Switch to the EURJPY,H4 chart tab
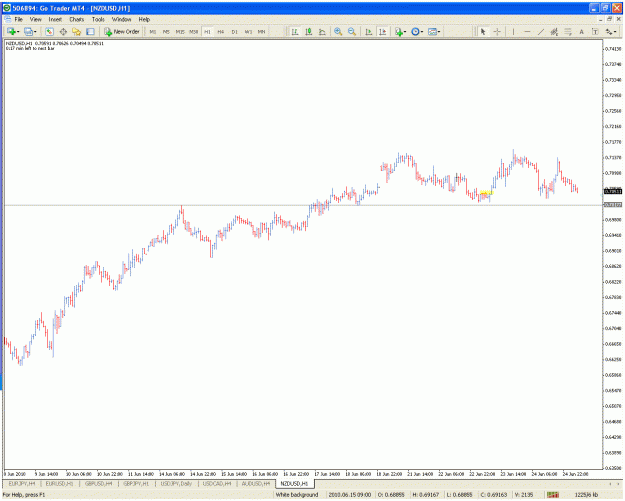 tap(22, 483)
